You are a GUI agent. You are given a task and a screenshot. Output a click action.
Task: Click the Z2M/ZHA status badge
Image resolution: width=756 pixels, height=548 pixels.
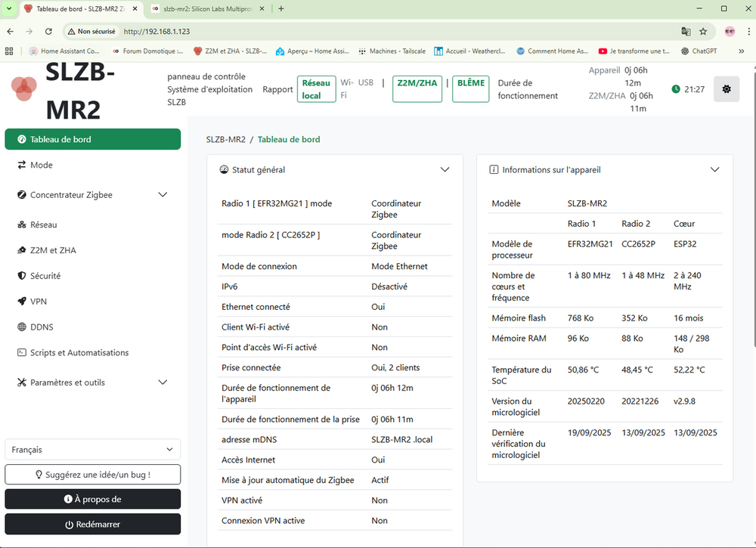[x=417, y=89]
